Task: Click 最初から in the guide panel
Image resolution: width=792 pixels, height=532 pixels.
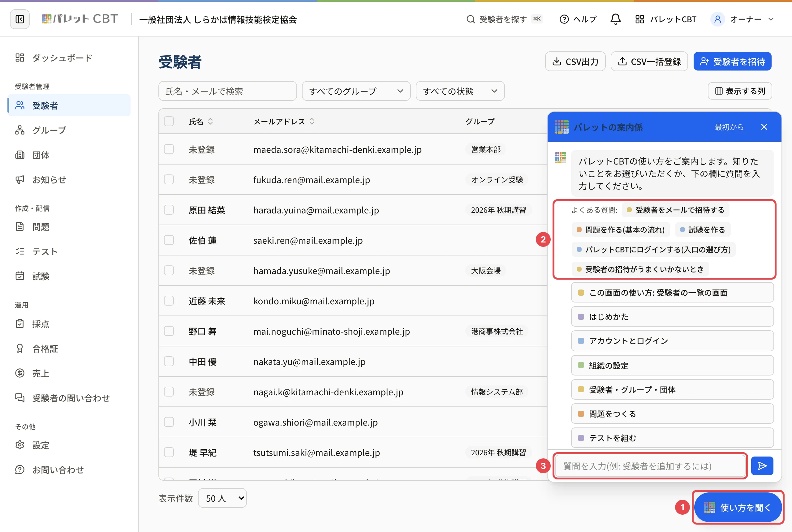Action: click(729, 127)
